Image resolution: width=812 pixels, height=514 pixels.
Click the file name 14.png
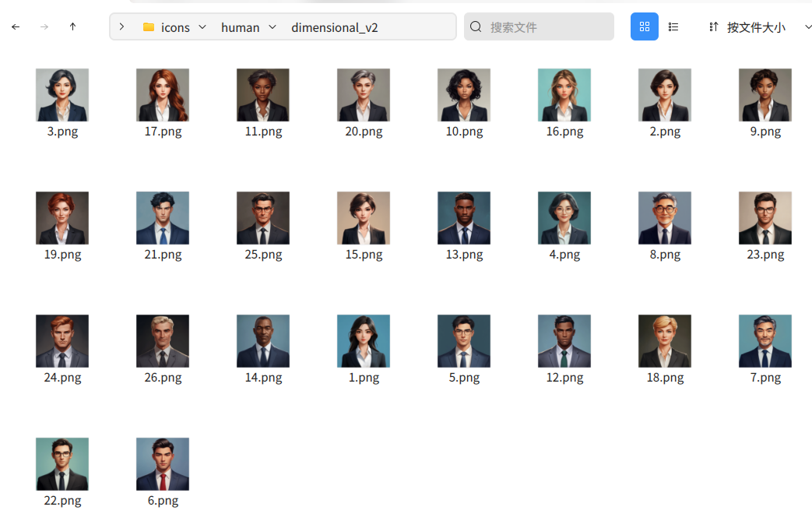point(264,378)
